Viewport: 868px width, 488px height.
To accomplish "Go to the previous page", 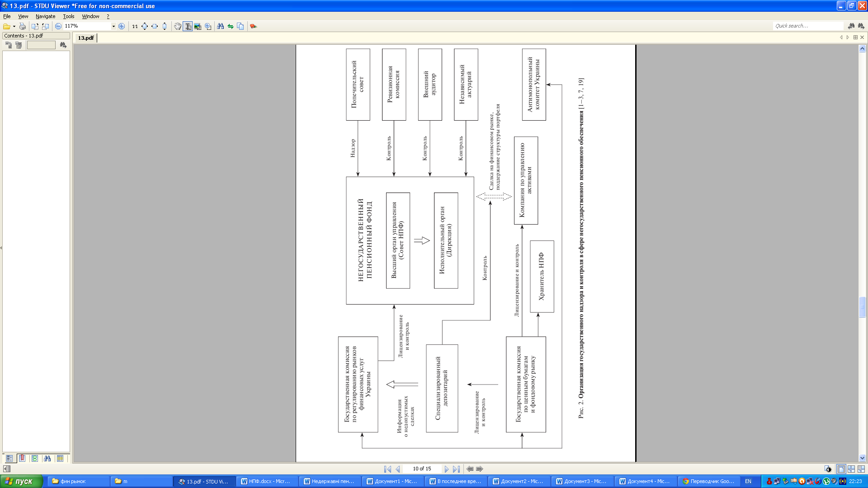I will coord(398,469).
